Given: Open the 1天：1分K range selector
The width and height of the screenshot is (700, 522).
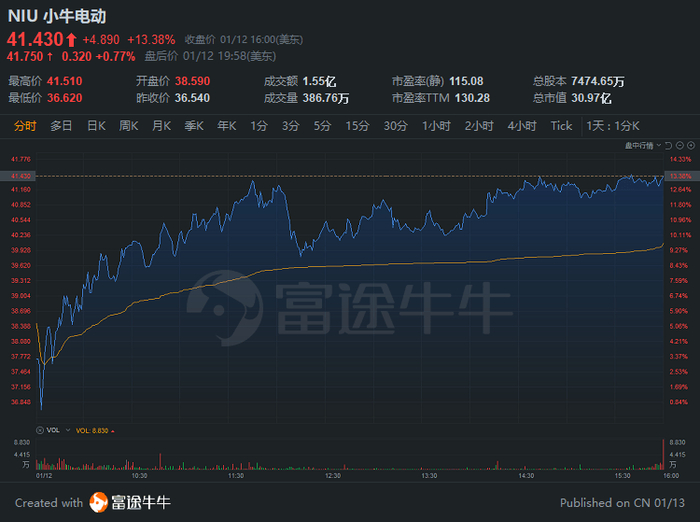Looking at the screenshot, I should tap(612, 126).
